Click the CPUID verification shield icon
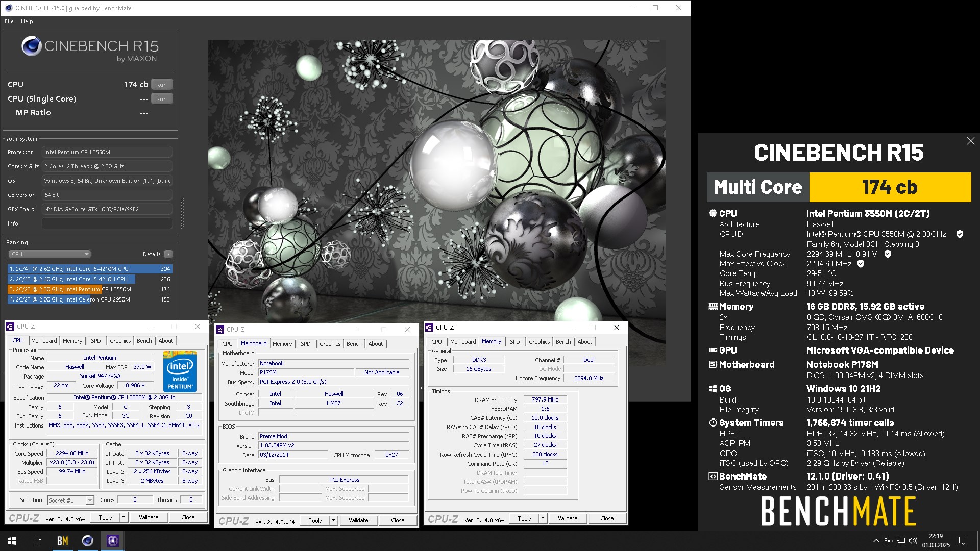Screen dimensions: 980x551 tap(960, 234)
